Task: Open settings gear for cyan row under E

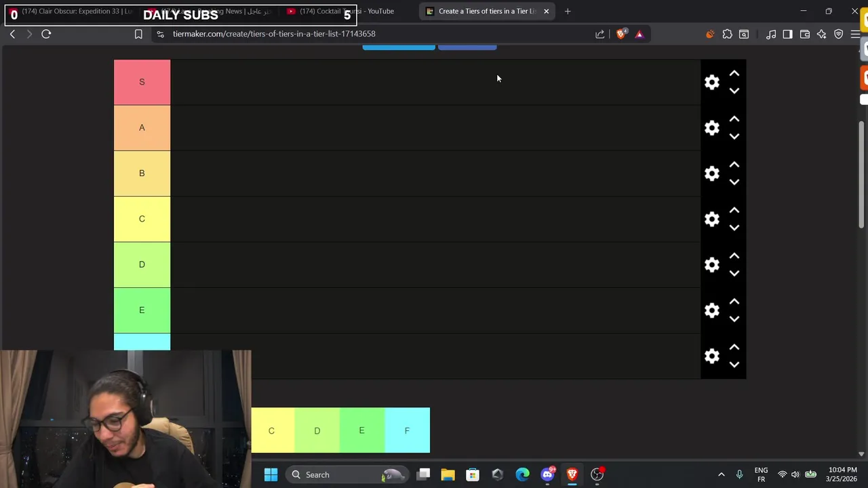Action: [x=711, y=356]
